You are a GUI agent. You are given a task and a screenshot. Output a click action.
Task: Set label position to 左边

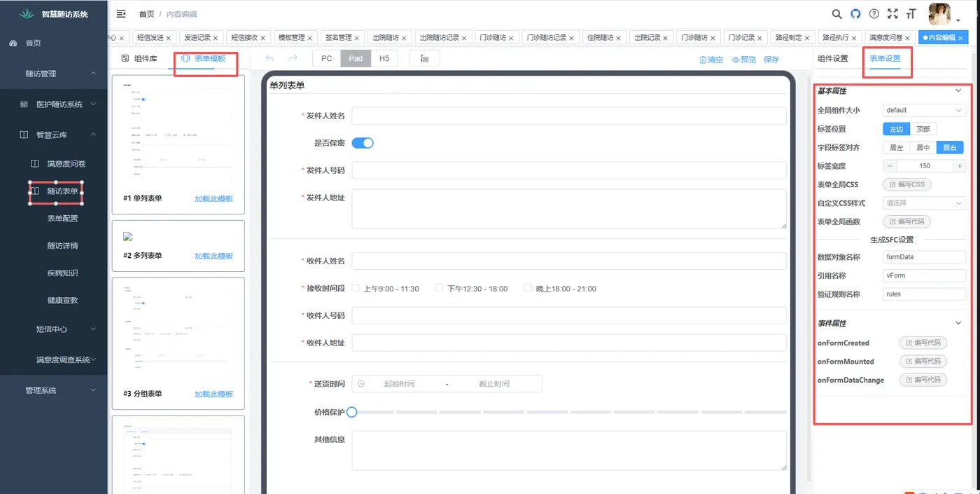click(x=896, y=129)
